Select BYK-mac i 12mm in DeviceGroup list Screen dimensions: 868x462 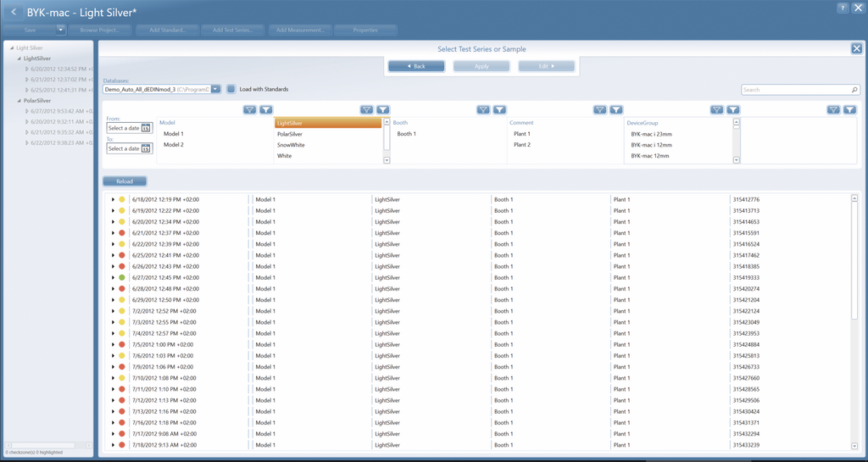tap(652, 145)
